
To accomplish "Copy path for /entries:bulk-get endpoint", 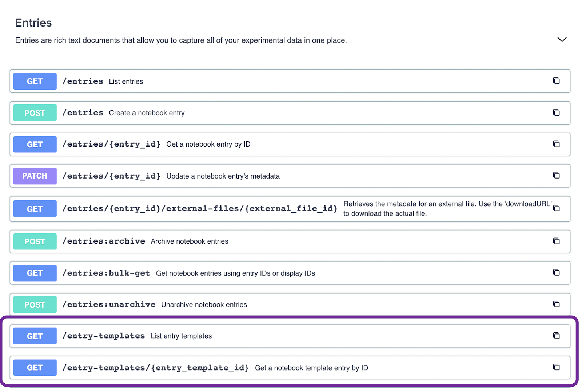I will (556, 272).
